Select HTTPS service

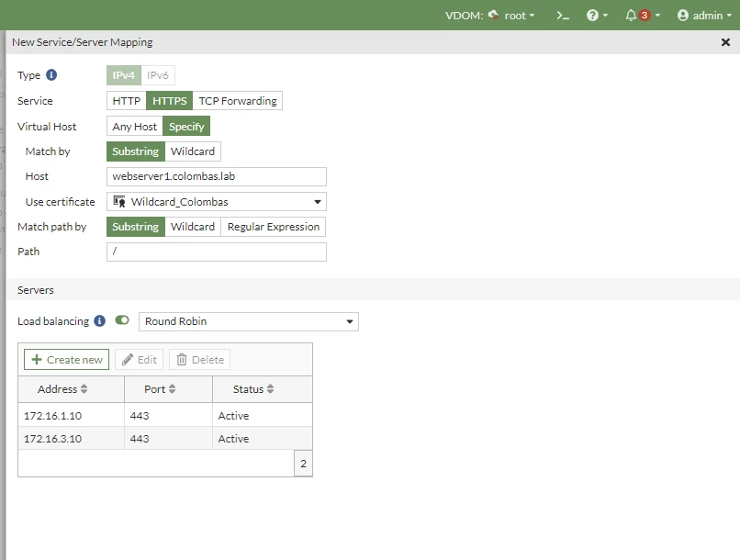(170, 101)
